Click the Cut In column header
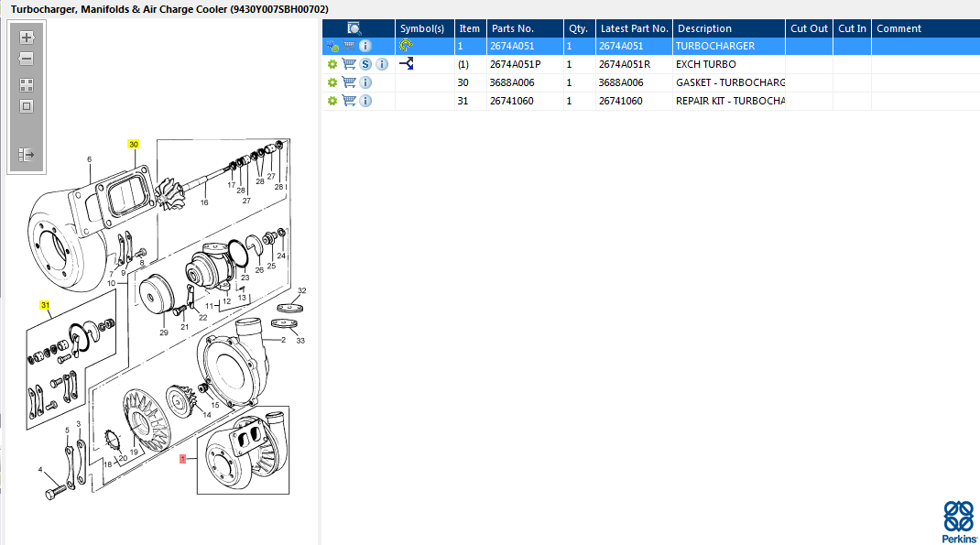 tap(852, 28)
